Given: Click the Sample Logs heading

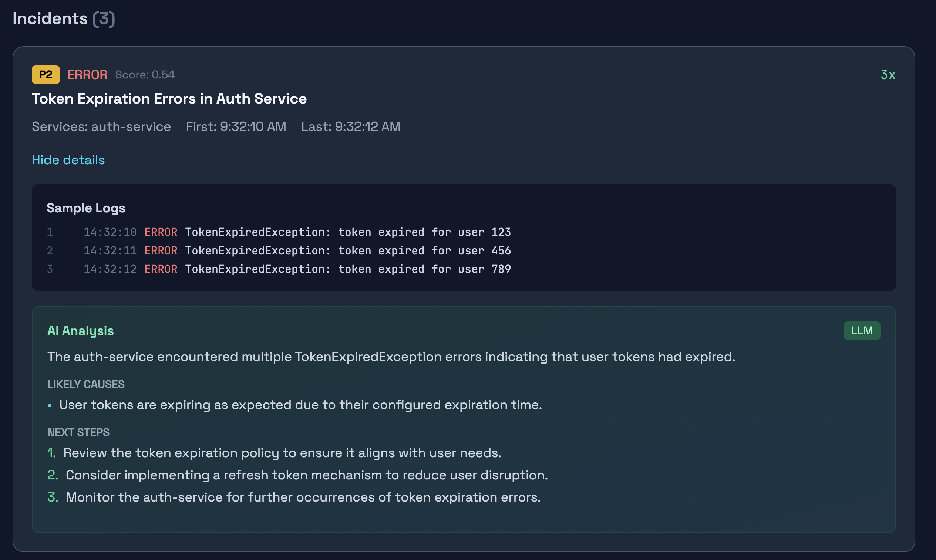Looking at the screenshot, I should coord(86,208).
